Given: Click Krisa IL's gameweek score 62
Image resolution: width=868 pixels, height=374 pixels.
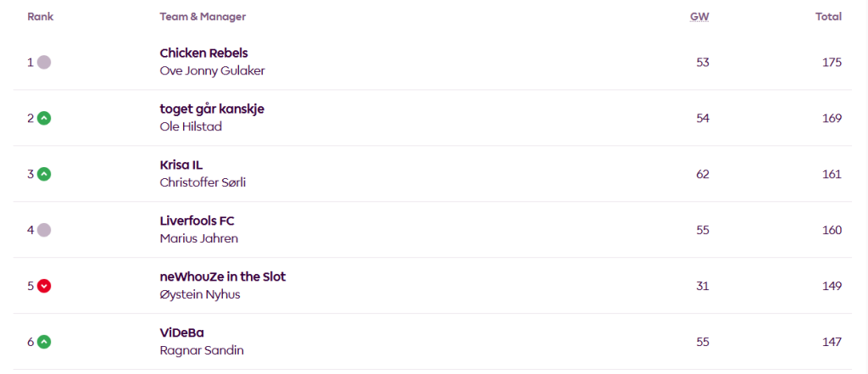Looking at the screenshot, I should pyautogui.click(x=702, y=174).
